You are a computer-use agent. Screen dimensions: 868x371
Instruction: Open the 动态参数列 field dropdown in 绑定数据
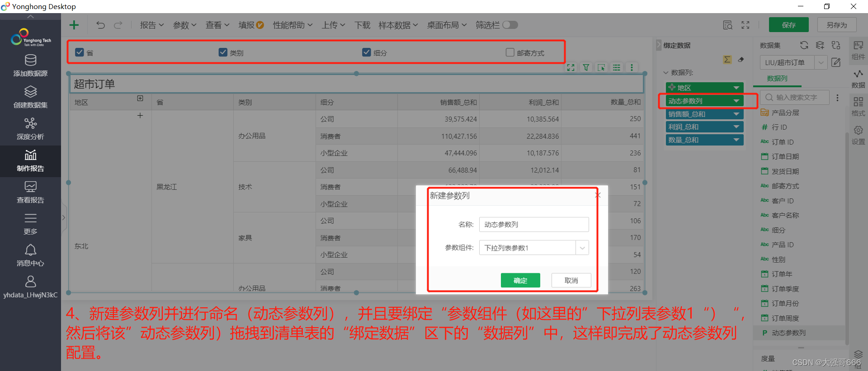coord(736,101)
